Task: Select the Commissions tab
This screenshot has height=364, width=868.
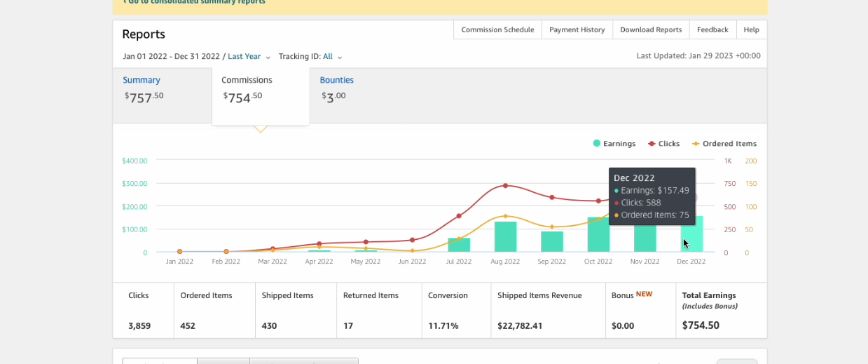Action: [x=261, y=96]
